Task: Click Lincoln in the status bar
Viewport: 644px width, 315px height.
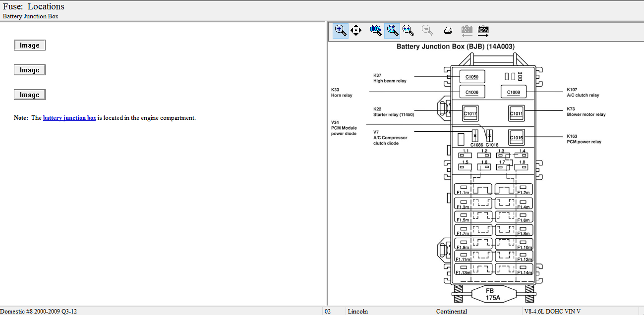Action: [358, 312]
